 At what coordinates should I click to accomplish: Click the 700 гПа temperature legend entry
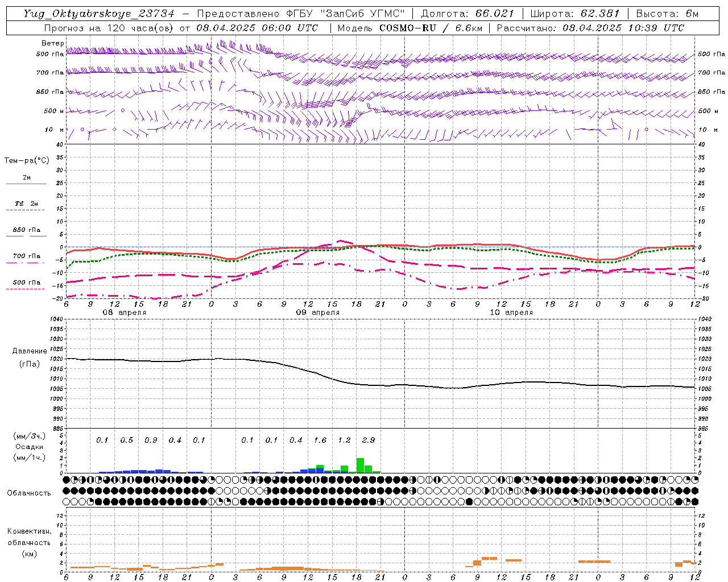click(x=27, y=256)
